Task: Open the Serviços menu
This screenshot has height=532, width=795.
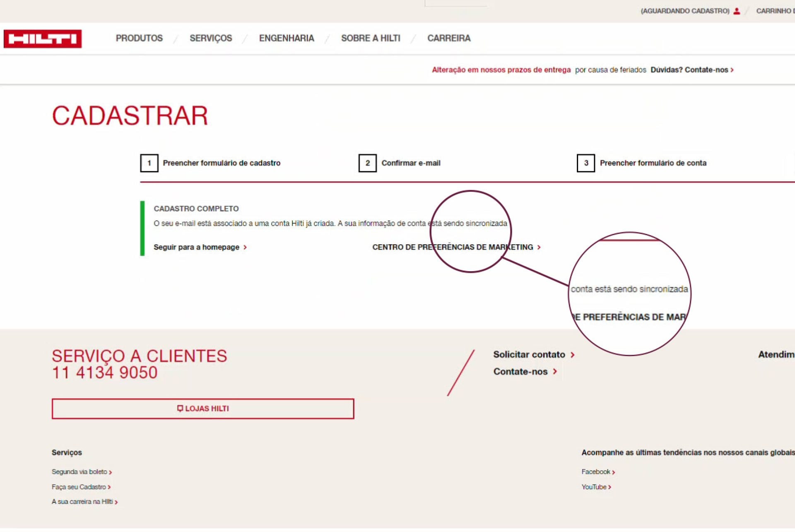Action: (211, 38)
